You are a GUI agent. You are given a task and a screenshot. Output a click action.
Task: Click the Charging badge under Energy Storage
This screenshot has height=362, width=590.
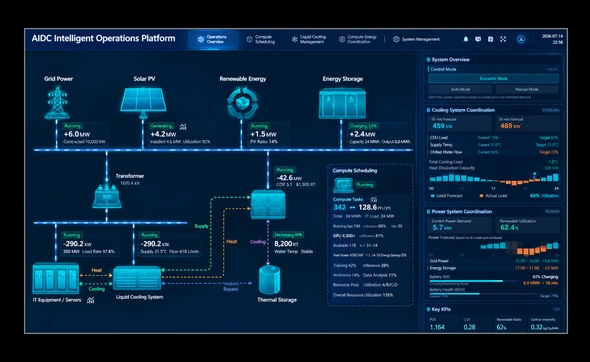pos(363,126)
